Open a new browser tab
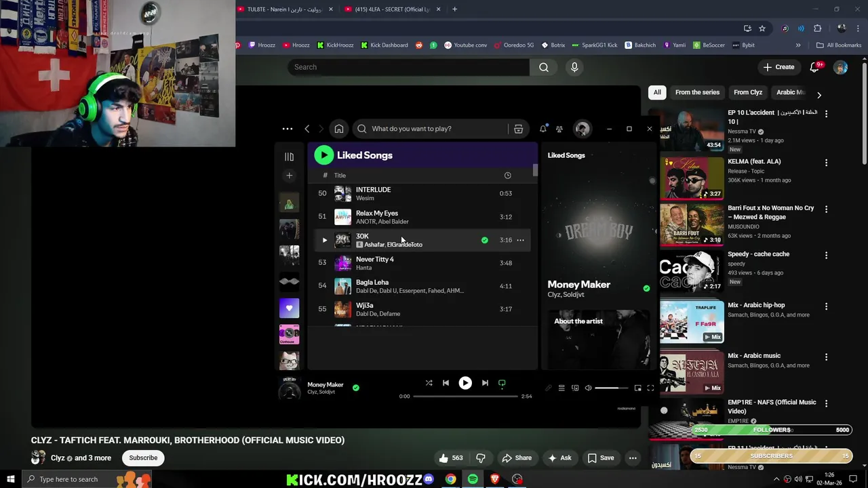This screenshot has width=868, height=488. click(454, 9)
